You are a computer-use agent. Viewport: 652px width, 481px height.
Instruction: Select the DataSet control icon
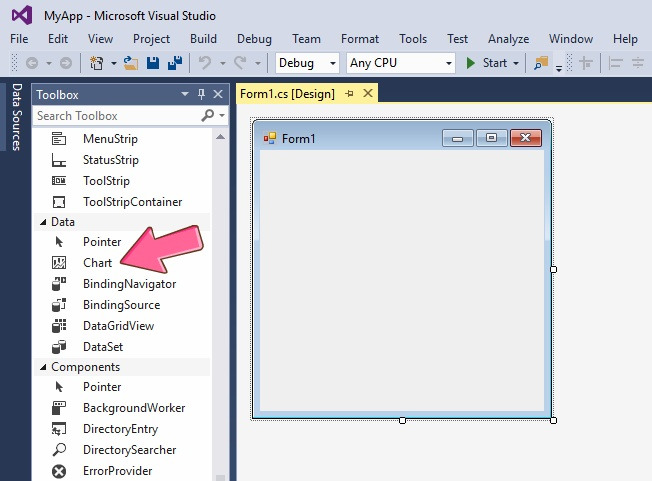(x=59, y=347)
